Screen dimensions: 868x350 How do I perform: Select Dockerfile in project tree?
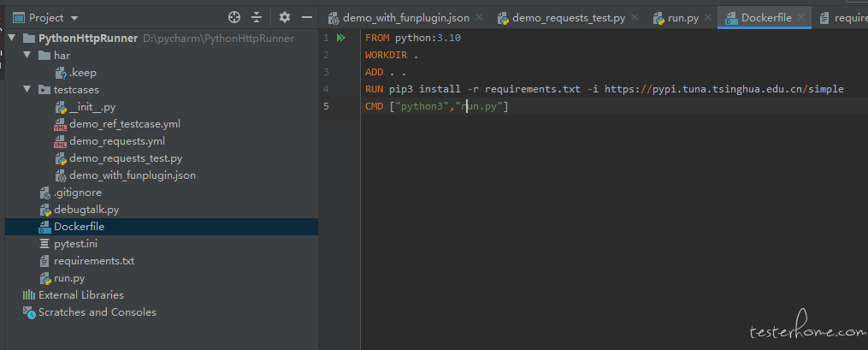(80, 227)
